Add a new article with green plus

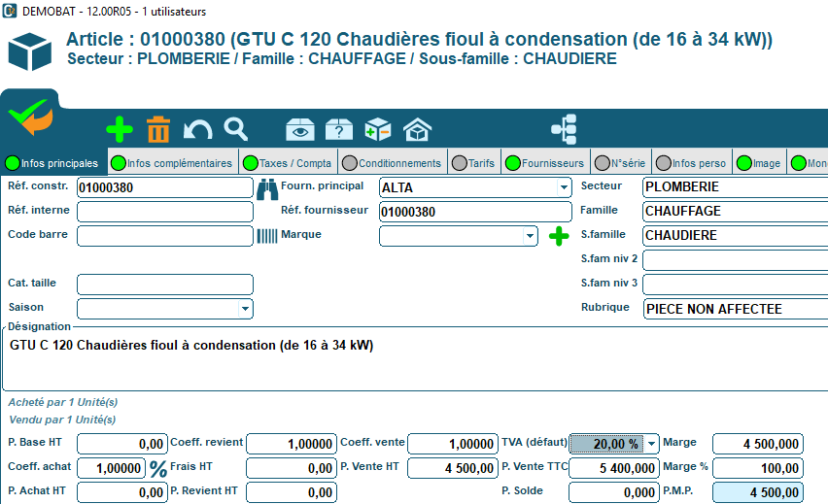[120, 129]
